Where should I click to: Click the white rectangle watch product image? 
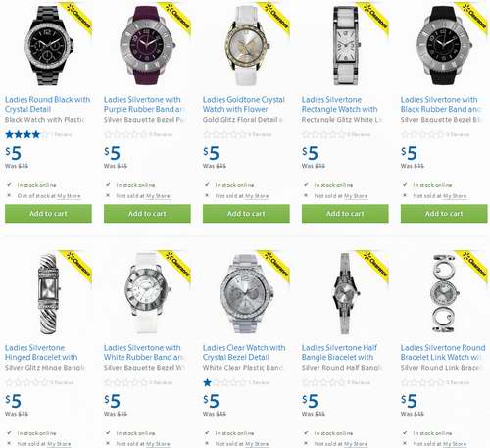coord(346,46)
